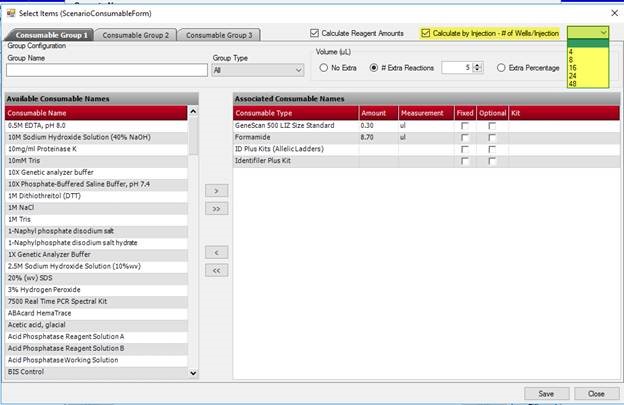Select Acetic acid, glacial item

click(96, 325)
